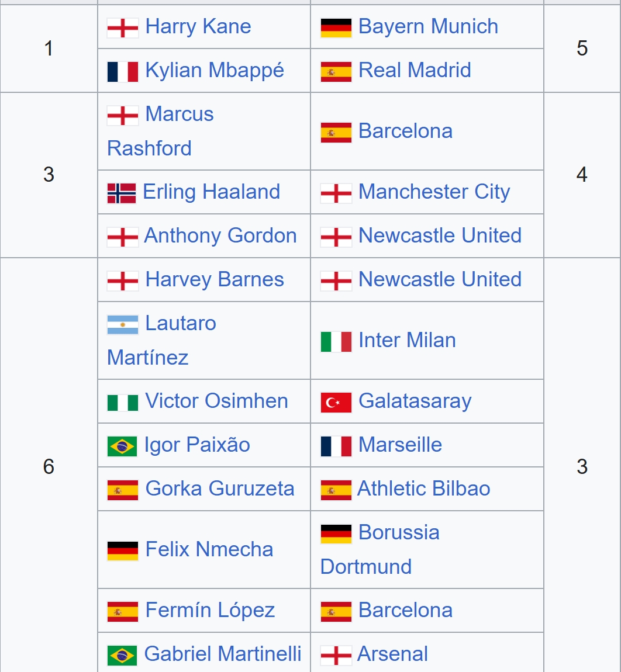Open the Arsenal club link

[392, 654]
